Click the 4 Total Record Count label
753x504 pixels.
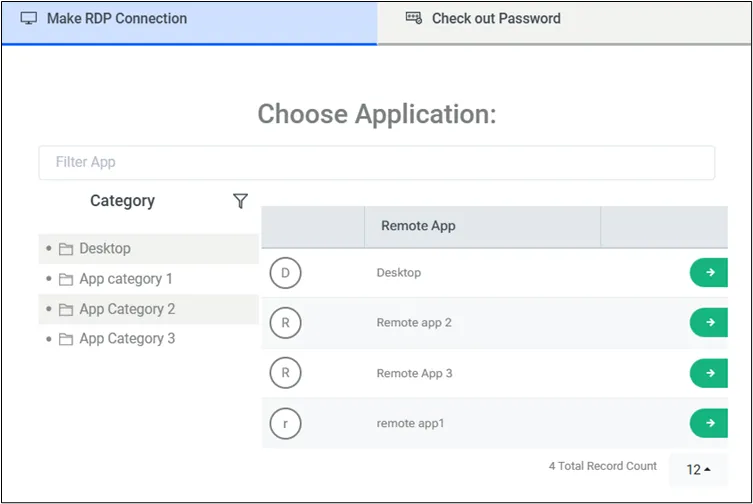tap(603, 466)
